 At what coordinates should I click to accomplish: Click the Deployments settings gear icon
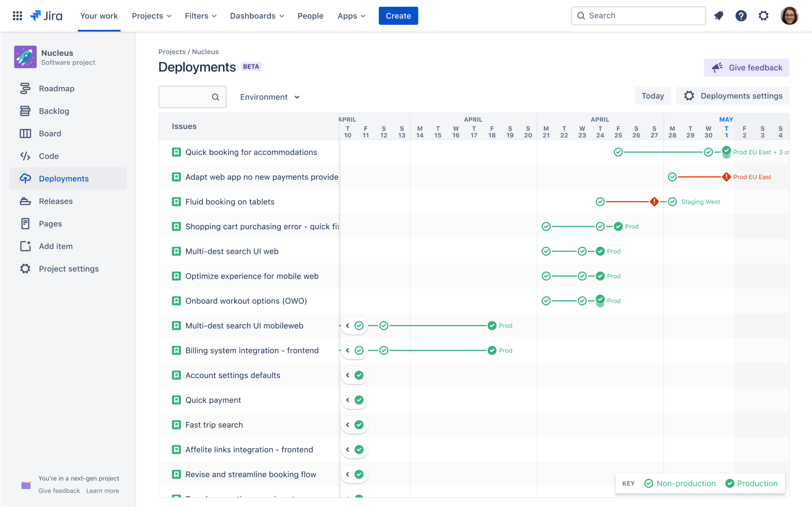(690, 96)
